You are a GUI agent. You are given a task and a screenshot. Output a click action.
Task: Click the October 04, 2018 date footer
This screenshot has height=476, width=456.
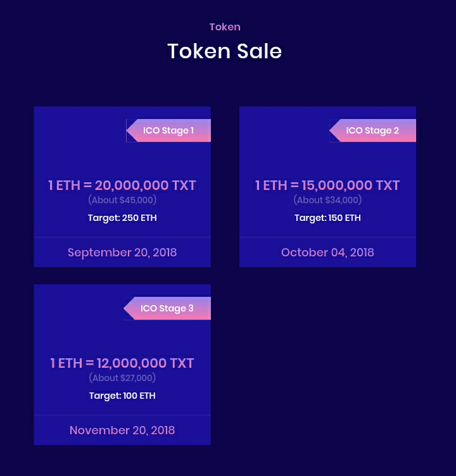point(327,253)
